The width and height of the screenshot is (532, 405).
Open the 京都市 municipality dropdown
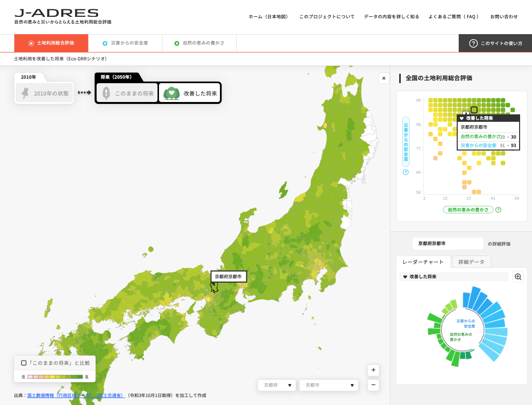(x=329, y=385)
